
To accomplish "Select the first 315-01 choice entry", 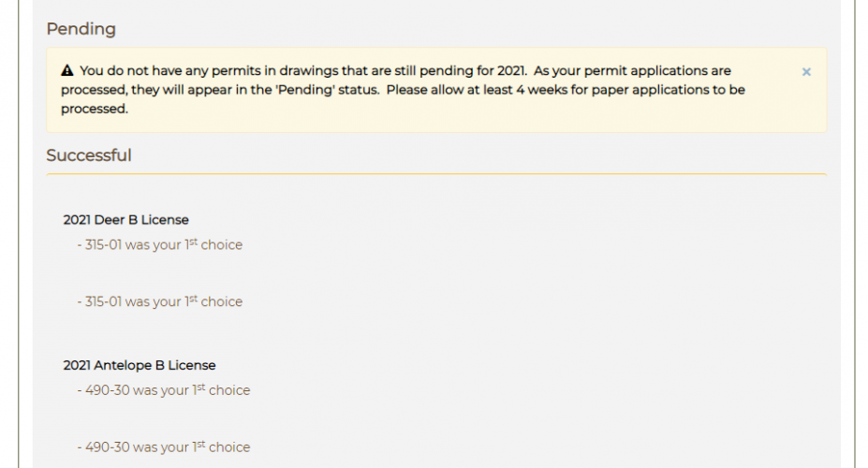I will [160, 244].
